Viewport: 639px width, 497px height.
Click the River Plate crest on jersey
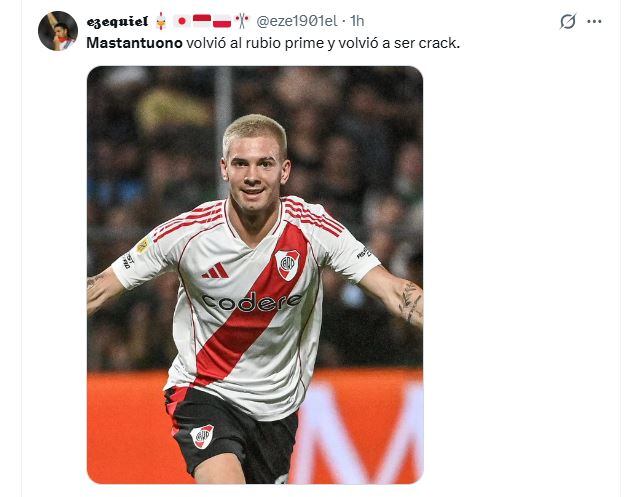pyautogui.click(x=287, y=264)
